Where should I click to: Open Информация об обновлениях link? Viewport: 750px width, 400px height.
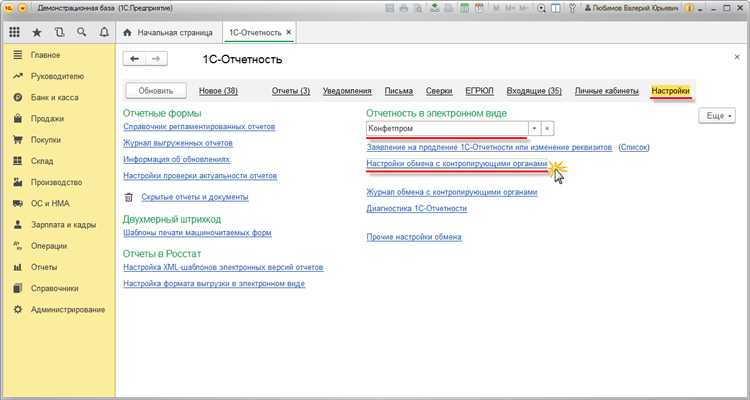click(177, 159)
